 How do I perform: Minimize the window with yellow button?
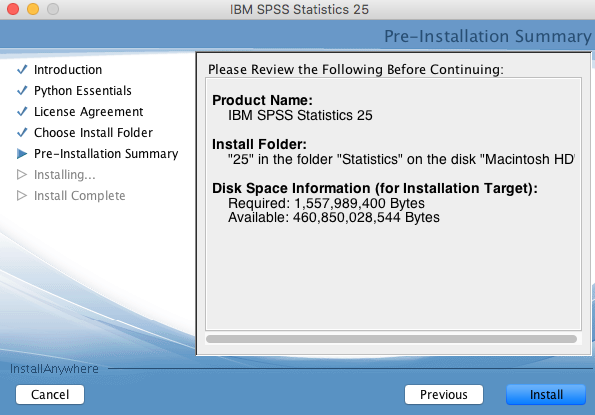pos(33,9)
